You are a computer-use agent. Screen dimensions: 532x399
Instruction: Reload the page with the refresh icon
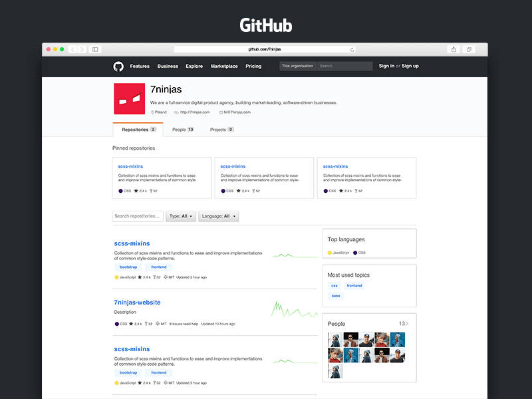tap(352, 49)
